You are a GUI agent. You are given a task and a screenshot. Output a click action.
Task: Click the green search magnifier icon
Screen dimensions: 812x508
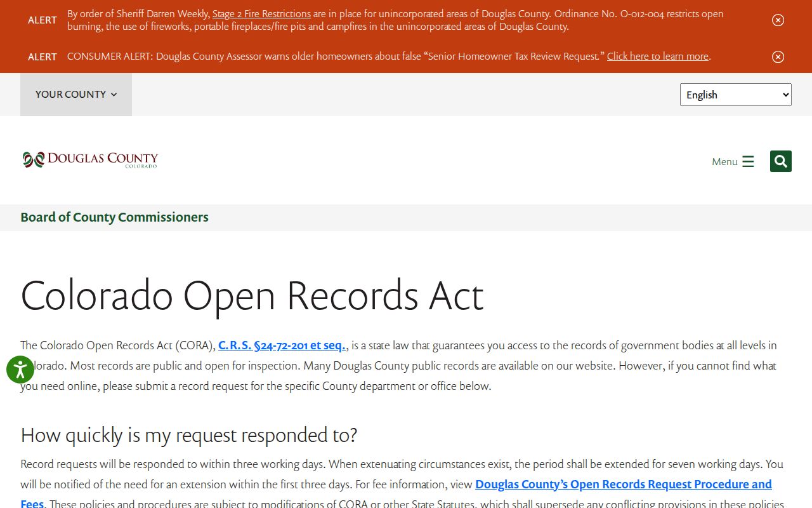pos(781,161)
